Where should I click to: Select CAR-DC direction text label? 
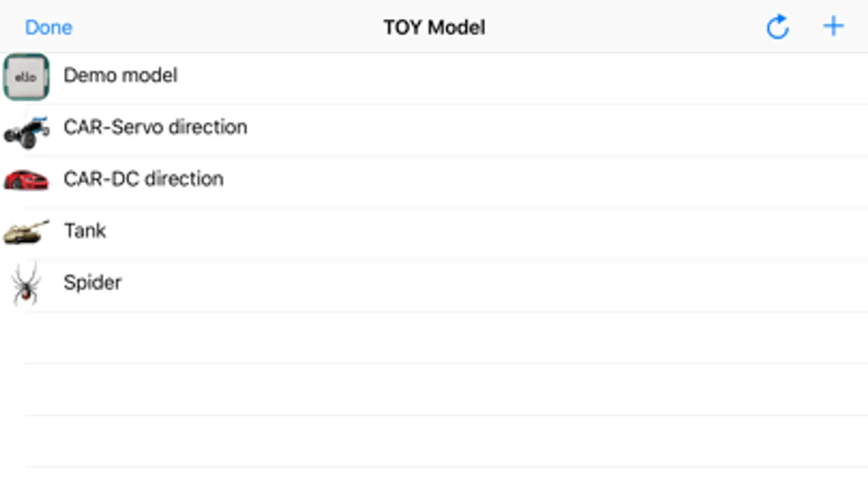point(143,179)
